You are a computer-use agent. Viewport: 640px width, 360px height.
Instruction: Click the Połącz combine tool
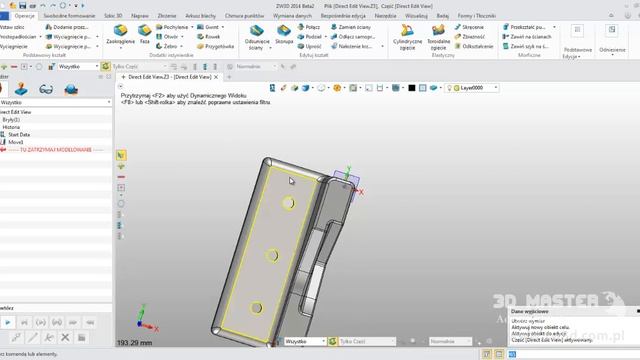click(309, 27)
